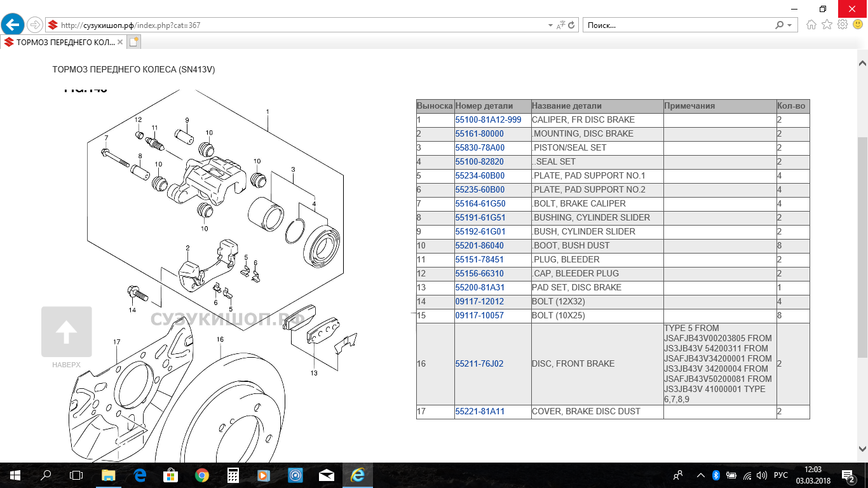Open Google Chrome from the taskbar
Image resolution: width=868 pixels, height=488 pixels.
point(202,475)
